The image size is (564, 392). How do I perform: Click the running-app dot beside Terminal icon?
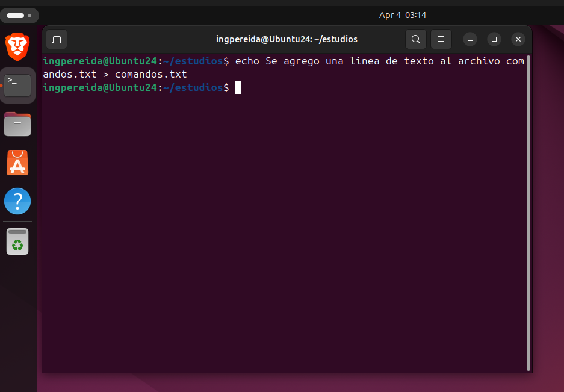click(x=2, y=85)
